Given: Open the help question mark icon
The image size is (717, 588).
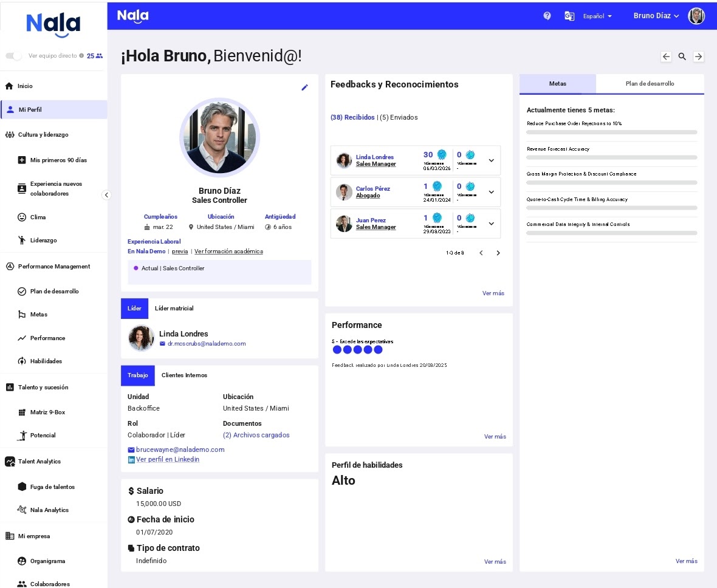Looking at the screenshot, I should pyautogui.click(x=547, y=16).
